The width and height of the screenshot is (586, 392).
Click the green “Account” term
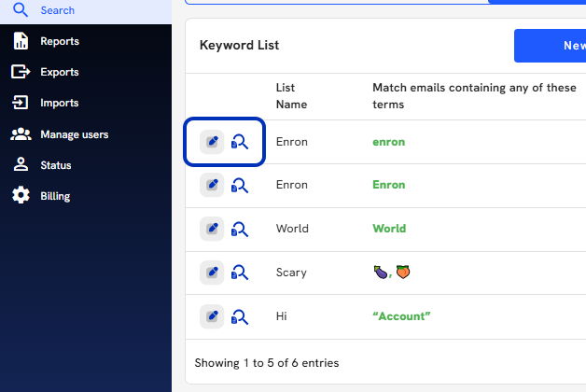pyautogui.click(x=401, y=316)
